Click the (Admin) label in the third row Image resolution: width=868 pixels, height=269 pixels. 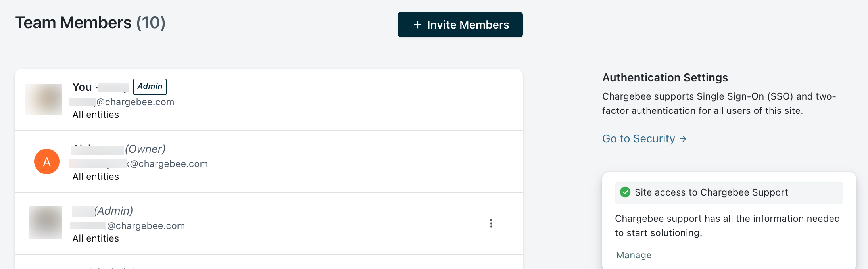[x=114, y=211]
